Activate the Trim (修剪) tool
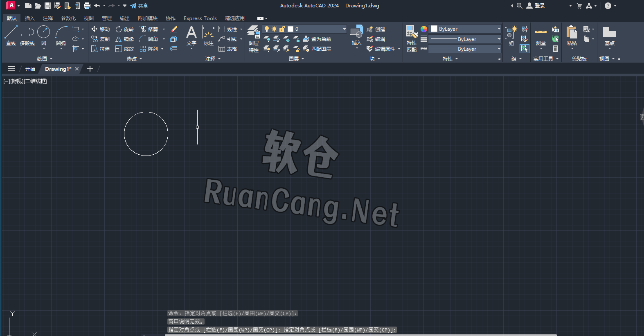 coord(149,29)
